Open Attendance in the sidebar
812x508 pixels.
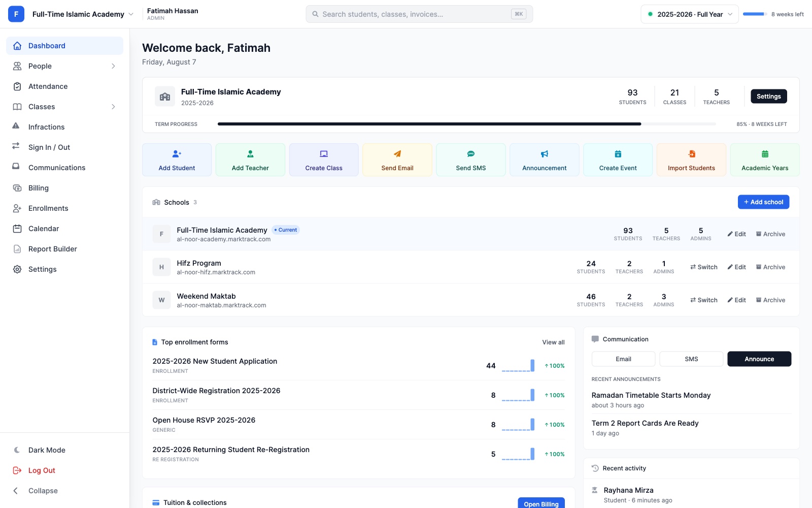[x=64, y=86]
